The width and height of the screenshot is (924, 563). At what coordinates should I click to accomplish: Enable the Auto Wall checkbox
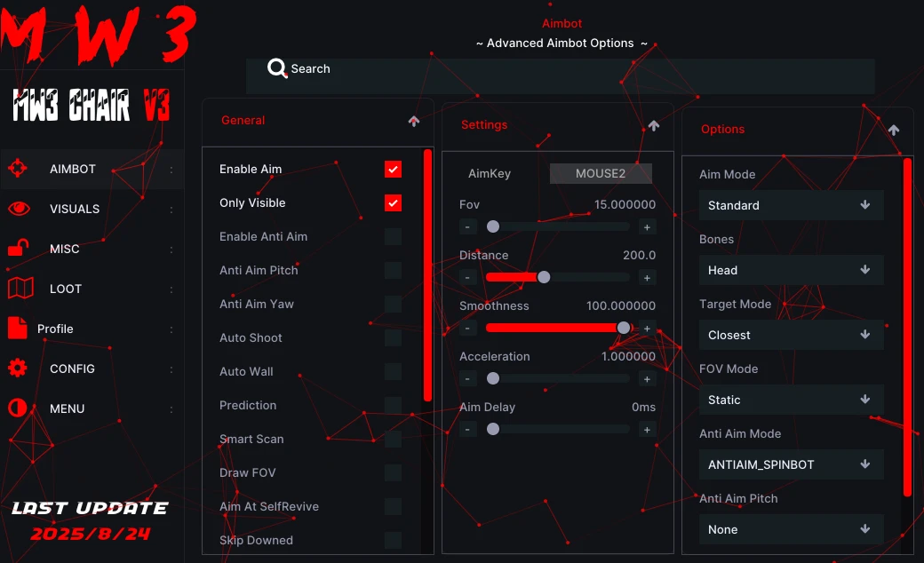[393, 371]
